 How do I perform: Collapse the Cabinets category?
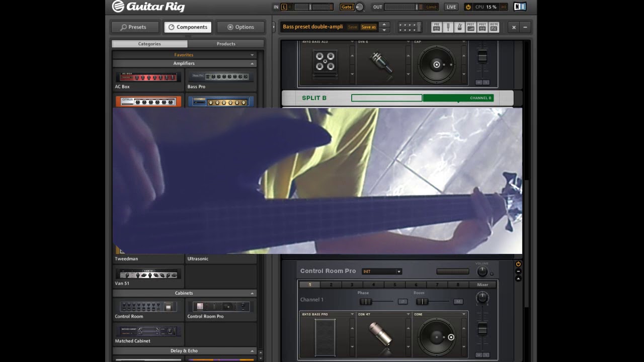252,293
